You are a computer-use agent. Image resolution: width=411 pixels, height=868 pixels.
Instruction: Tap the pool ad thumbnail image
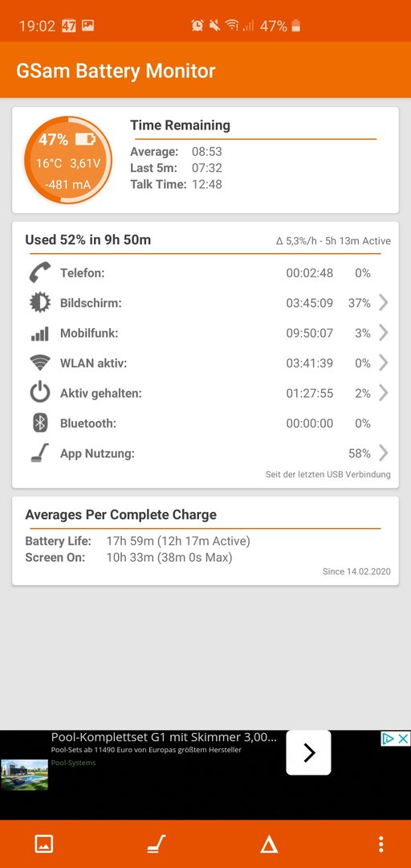point(24,775)
